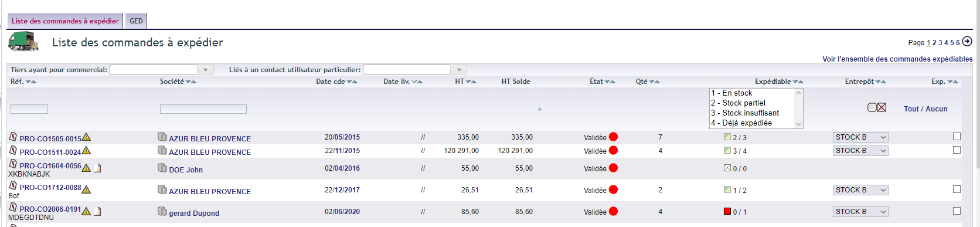Select the Liste des commandes à expédier tab
The height and width of the screenshot is (227, 980).
click(x=65, y=21)
